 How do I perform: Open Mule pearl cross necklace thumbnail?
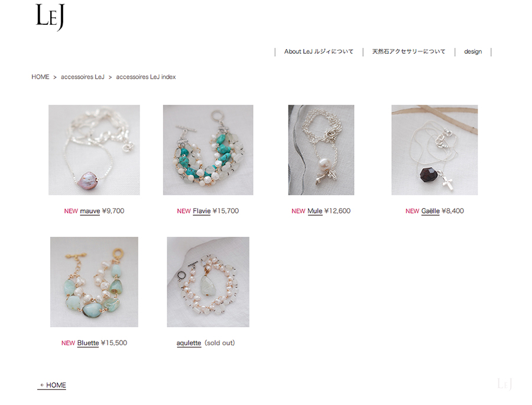click(x=321, y=150)
